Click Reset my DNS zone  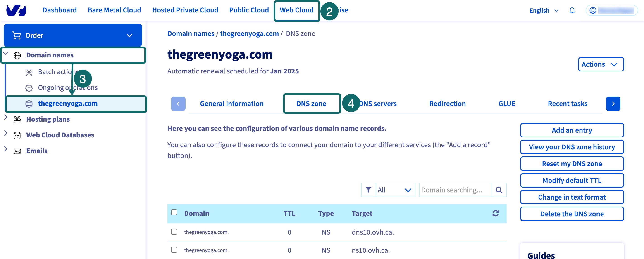(572, 164)
